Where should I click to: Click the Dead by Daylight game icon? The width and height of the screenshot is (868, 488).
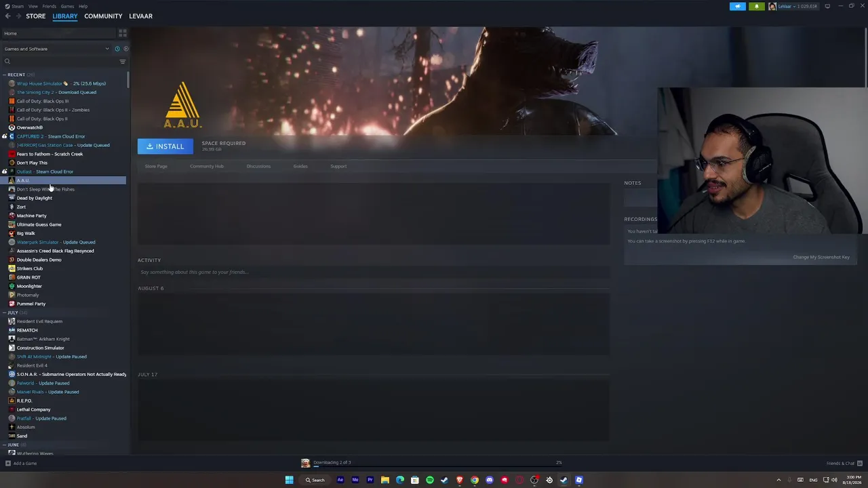[12, 198]
